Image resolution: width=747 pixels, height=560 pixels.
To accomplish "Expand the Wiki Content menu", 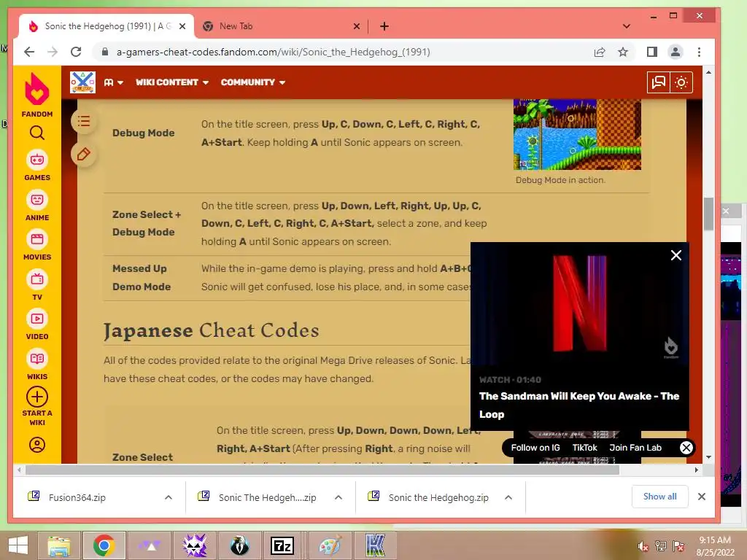I will [x=172, y=82].
